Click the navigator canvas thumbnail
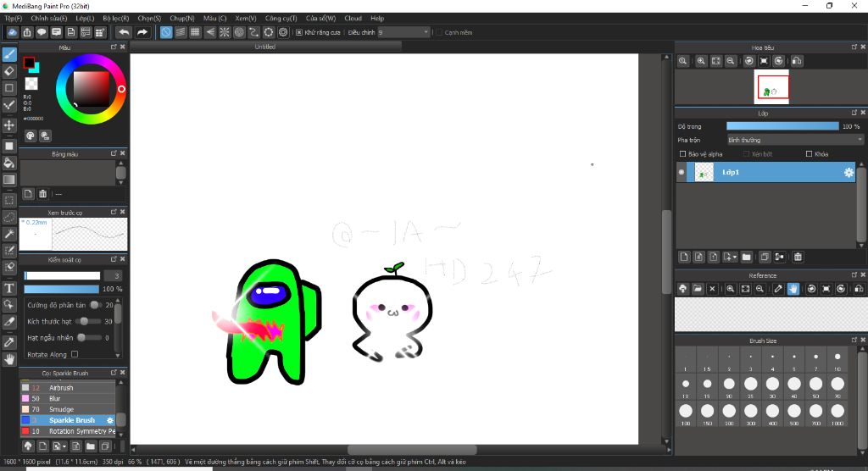Screen dimensions: 868x471 point(771,87)
